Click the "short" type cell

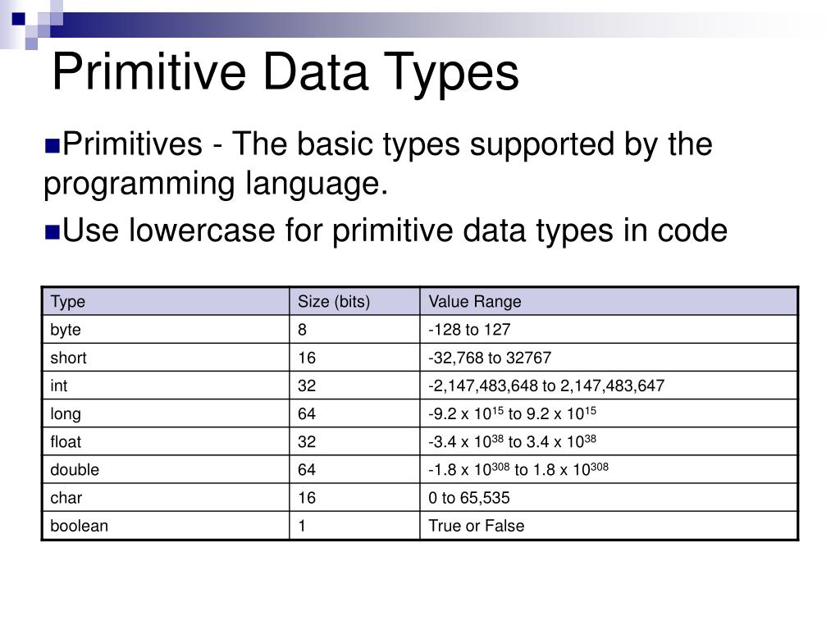coord(68,358)
